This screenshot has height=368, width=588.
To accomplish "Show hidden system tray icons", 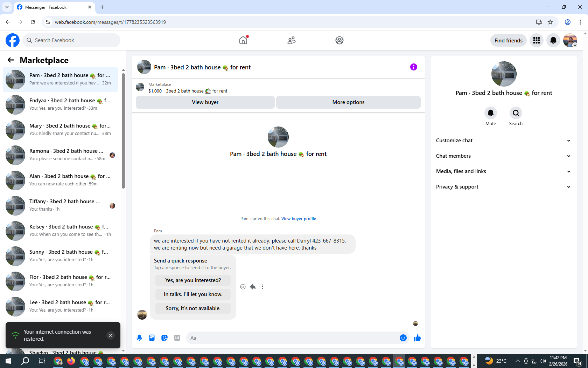I will point(517,361).
